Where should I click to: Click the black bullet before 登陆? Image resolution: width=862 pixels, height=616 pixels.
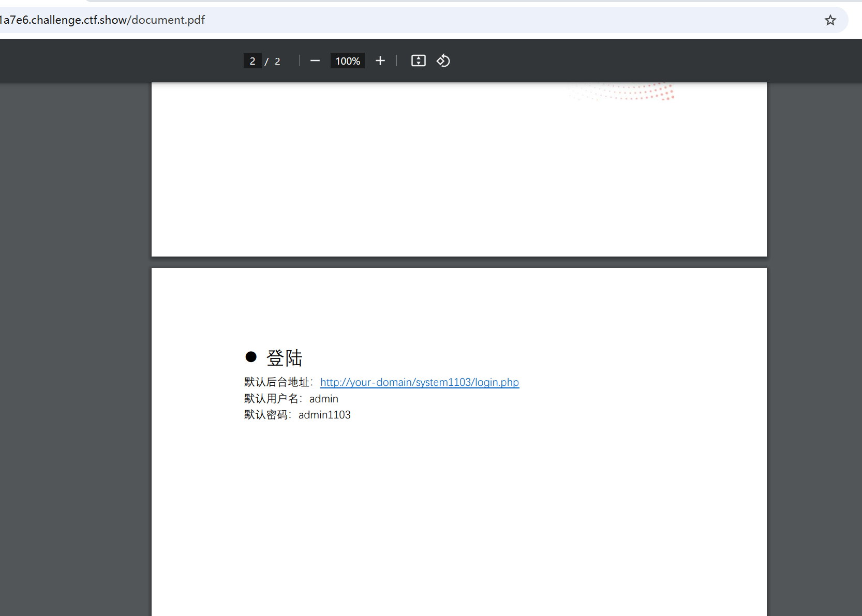point(251,357)
